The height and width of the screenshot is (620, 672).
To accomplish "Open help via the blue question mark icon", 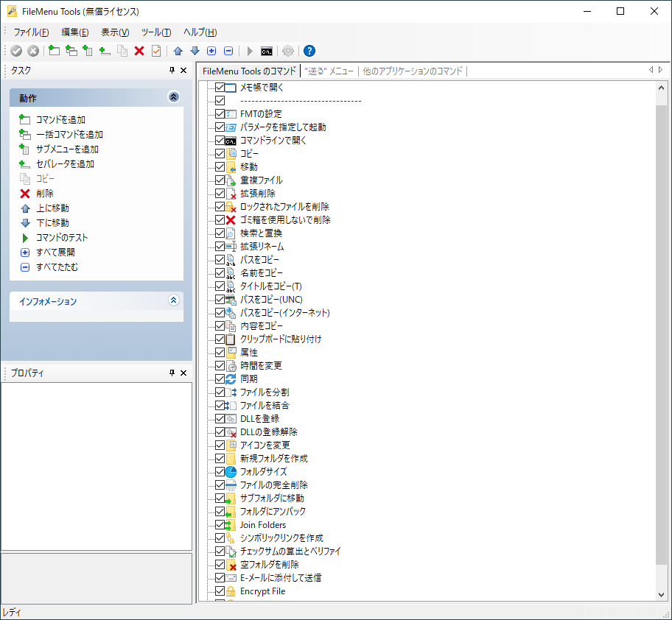I will click(x=309, y=51).
